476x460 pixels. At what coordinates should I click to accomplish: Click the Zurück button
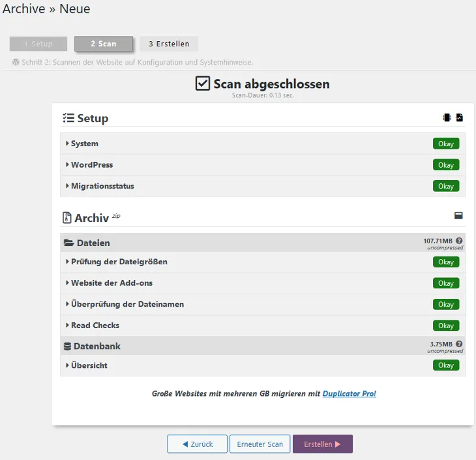point(197,444)
